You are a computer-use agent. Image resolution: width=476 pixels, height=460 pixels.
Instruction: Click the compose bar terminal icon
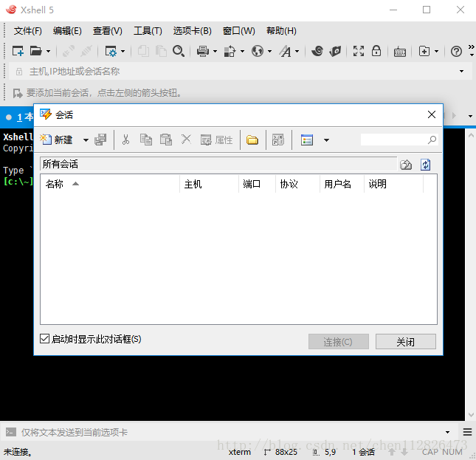coord(11,432)
